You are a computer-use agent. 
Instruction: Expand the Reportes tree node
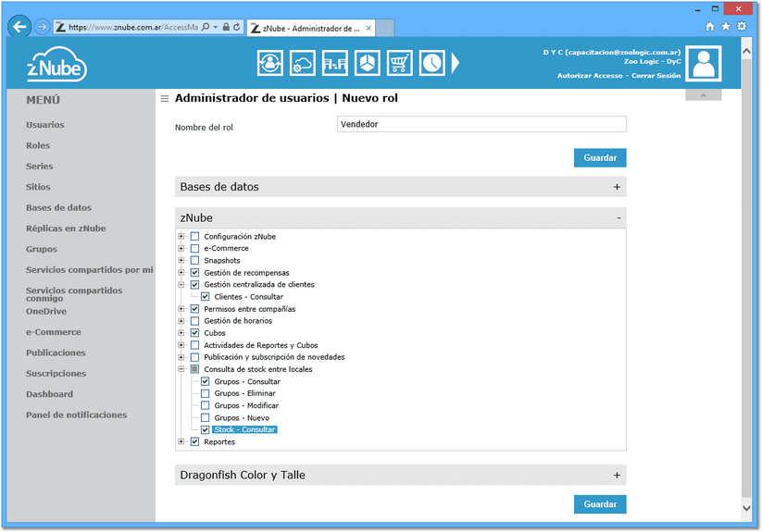pos(181,441)
